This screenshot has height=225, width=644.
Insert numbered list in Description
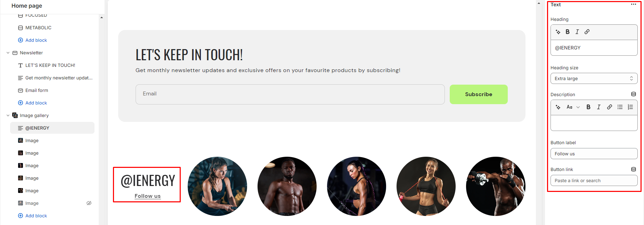pos(630,107)
